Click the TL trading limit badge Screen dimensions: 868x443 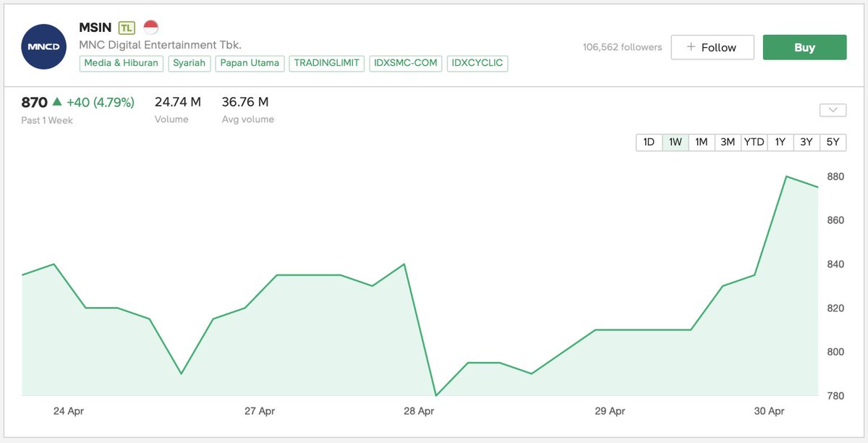[x=127, y=28]
